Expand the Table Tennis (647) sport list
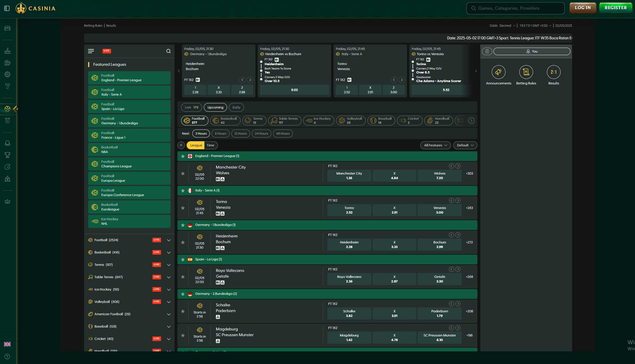 point(169,277)
